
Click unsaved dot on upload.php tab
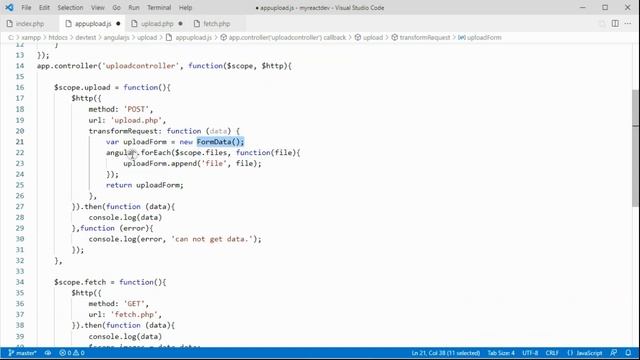[180, 24]
